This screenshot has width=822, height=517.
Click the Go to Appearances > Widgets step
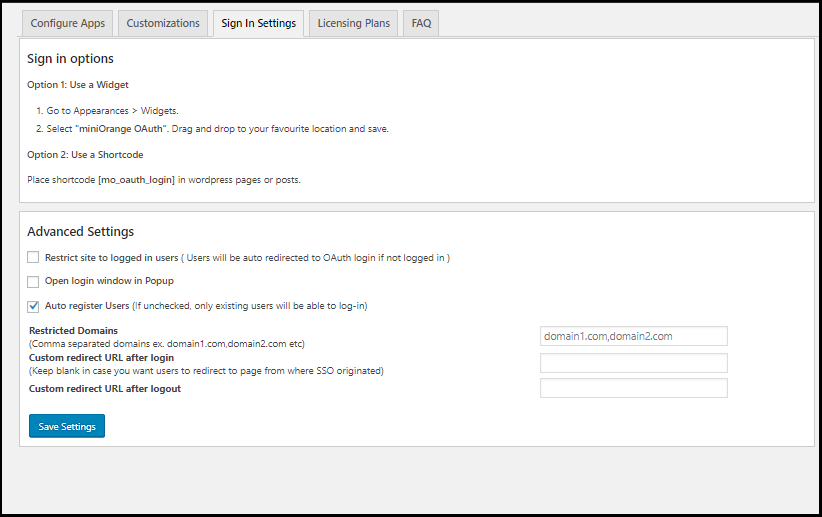[112, 111]
